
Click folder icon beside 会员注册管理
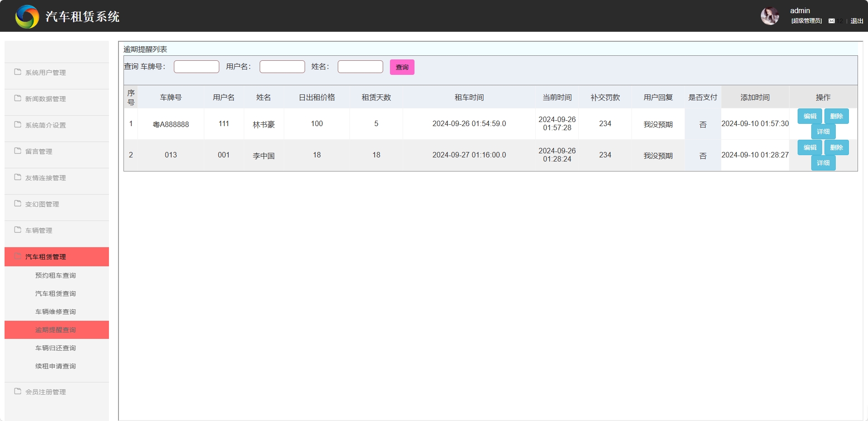(18, 392)
